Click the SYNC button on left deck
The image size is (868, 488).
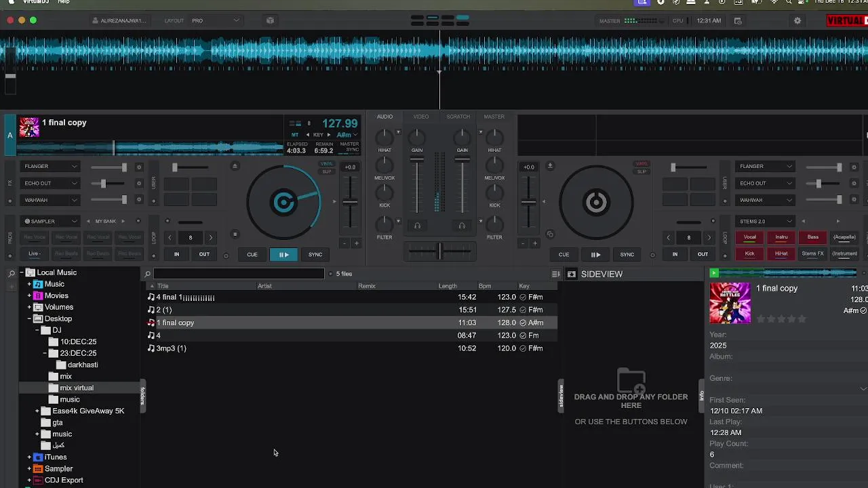(315, 254)
